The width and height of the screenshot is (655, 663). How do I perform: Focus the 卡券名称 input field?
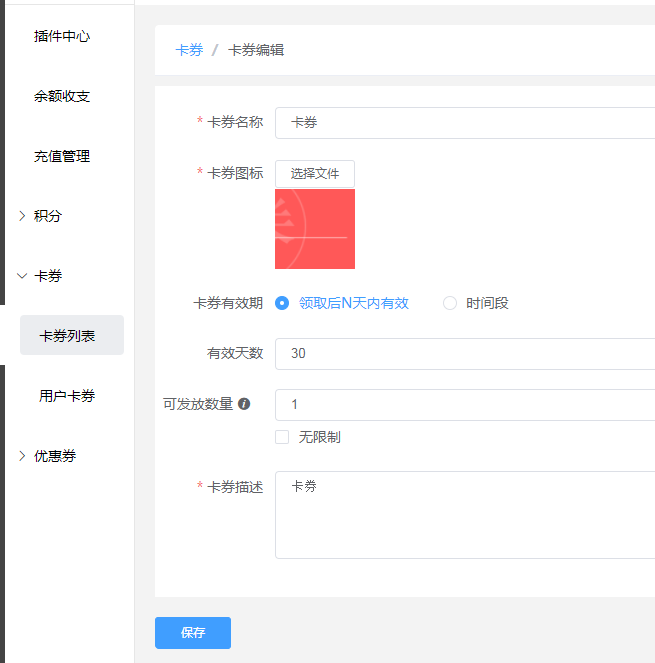tap(465, 123)
